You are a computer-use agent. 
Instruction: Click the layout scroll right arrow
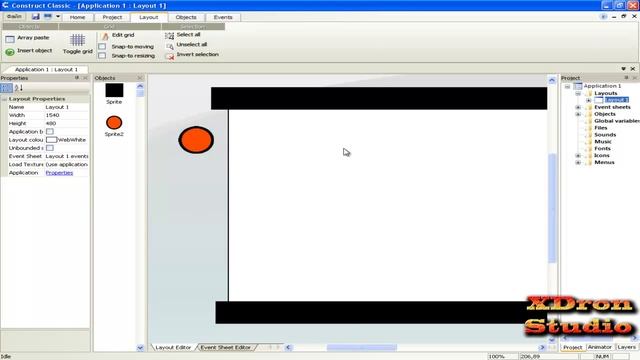click(542, 347)
